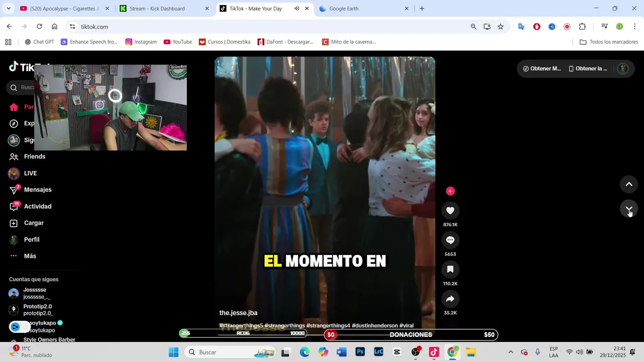The width and height of the screenshot is (644, 362).
Task: Follow the creator with red plus button
Action: point(450,191)
